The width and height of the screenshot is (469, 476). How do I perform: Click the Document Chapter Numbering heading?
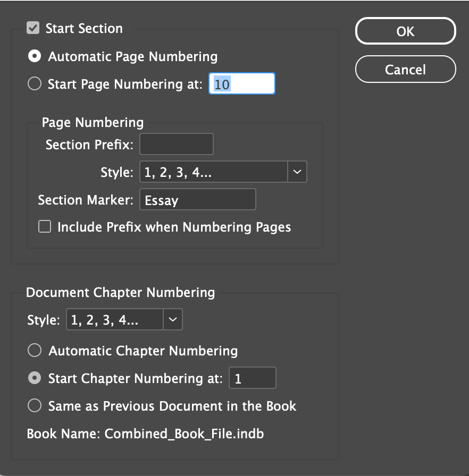coord(120,292)
